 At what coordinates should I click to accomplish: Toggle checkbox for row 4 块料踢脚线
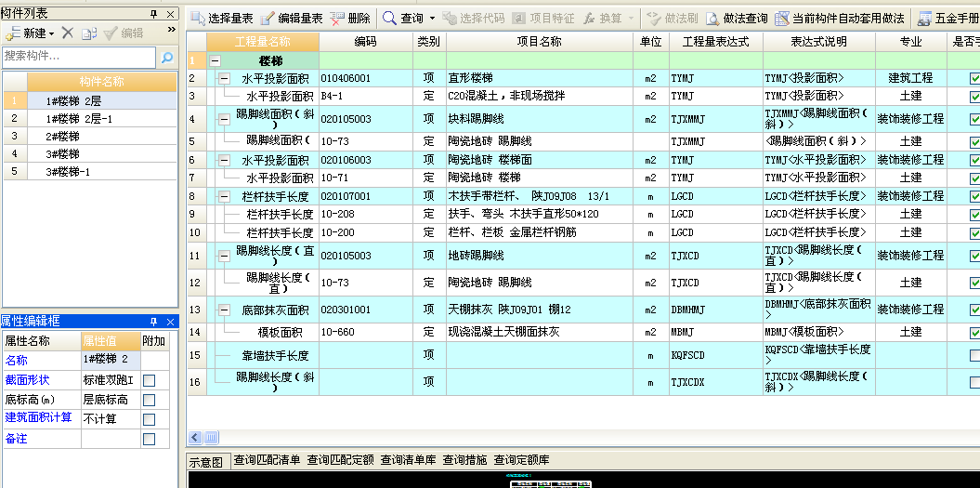click(x=975, y=119)
